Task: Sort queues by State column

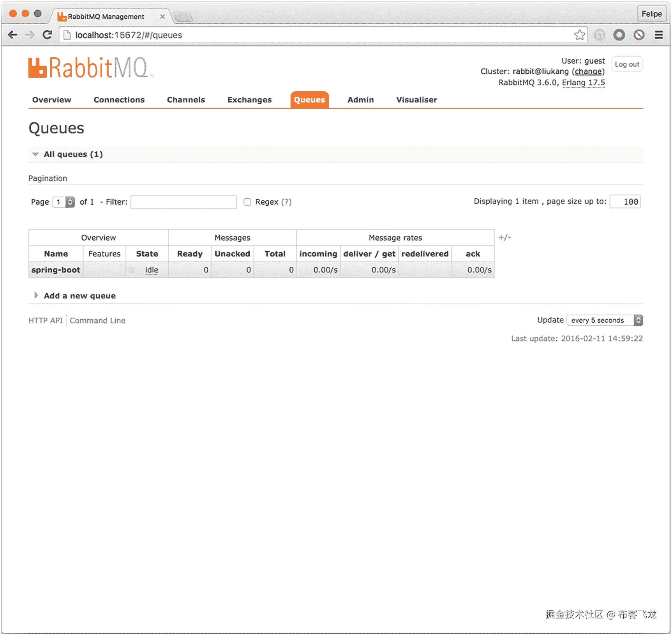Action: (x=147, y=254)
